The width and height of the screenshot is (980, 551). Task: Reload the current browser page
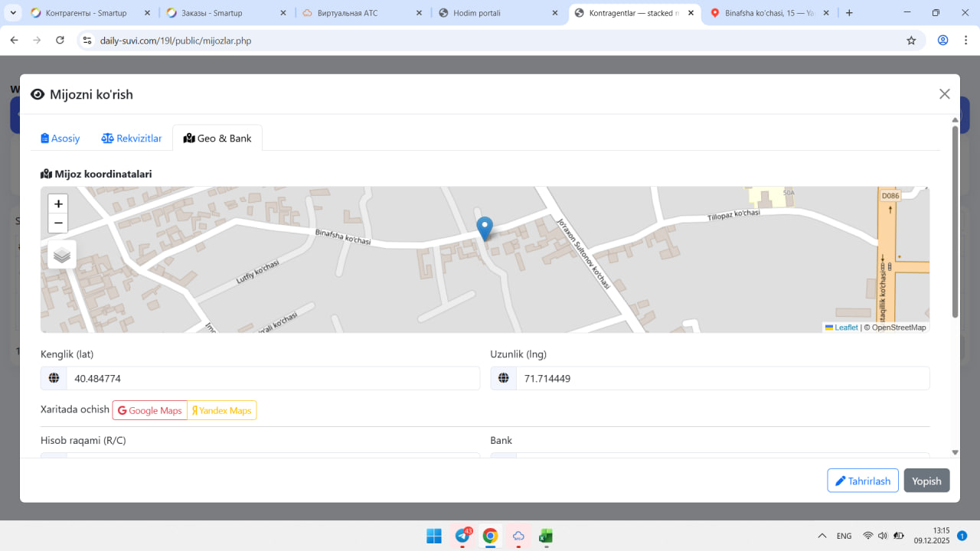tap(60, 41)
